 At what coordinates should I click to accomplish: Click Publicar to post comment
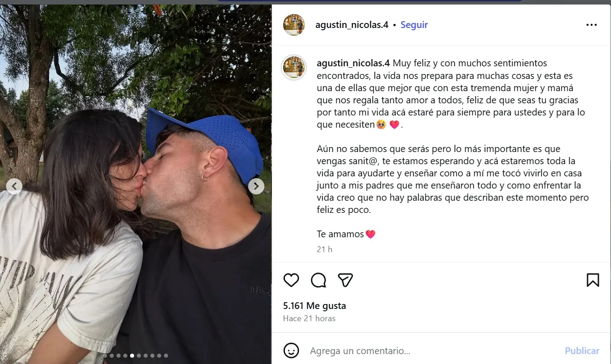click(x=582, y=350)
